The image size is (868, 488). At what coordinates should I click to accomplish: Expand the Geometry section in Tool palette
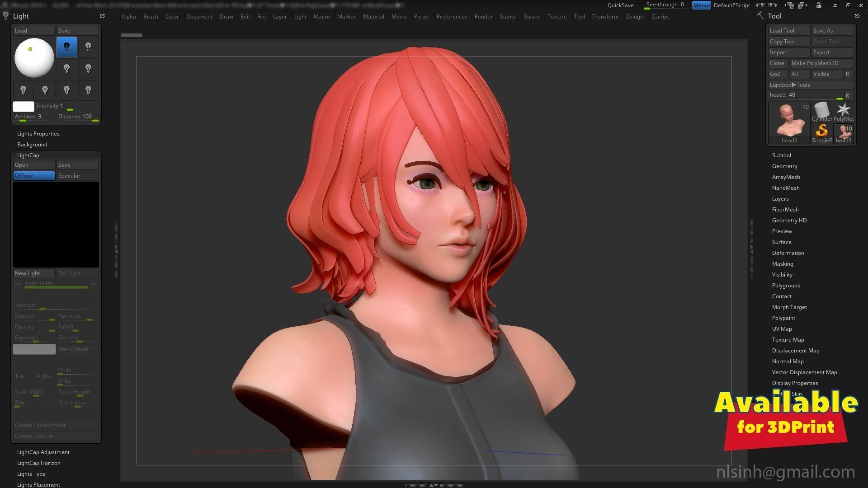(x=784, y=166)
